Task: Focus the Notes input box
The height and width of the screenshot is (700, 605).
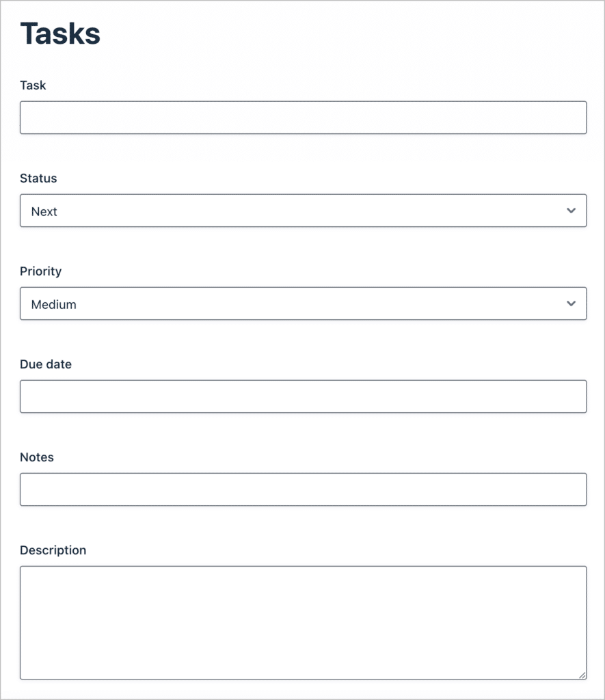Action: point(303,489)
